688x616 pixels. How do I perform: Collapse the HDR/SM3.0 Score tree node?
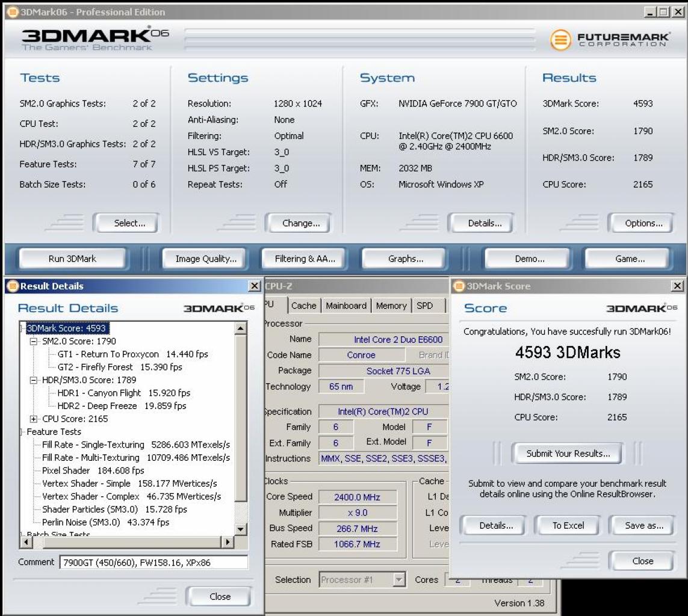coord(33,380)
